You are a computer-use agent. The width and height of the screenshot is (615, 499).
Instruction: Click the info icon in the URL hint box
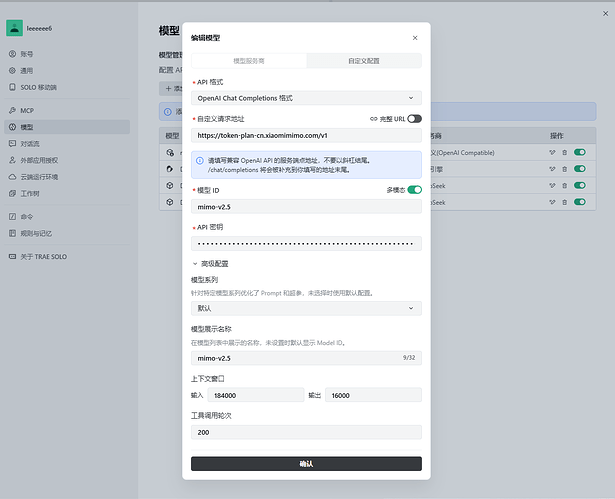[x=200, y=160]
